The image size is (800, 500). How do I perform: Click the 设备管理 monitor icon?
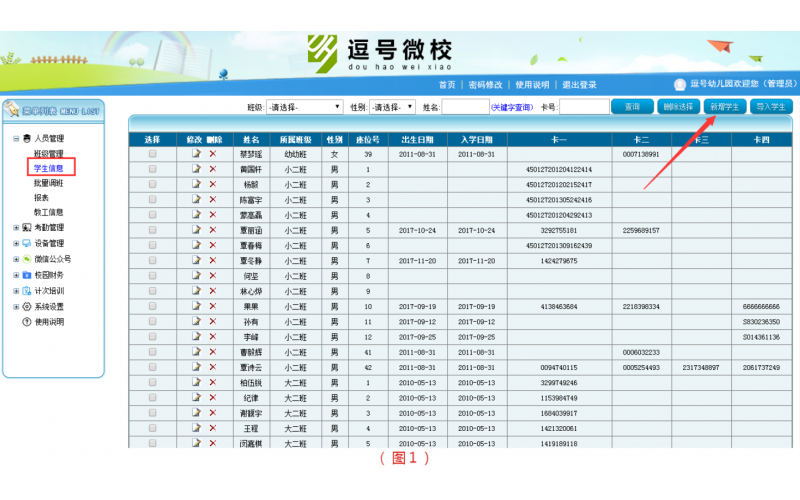coord(27,243)
